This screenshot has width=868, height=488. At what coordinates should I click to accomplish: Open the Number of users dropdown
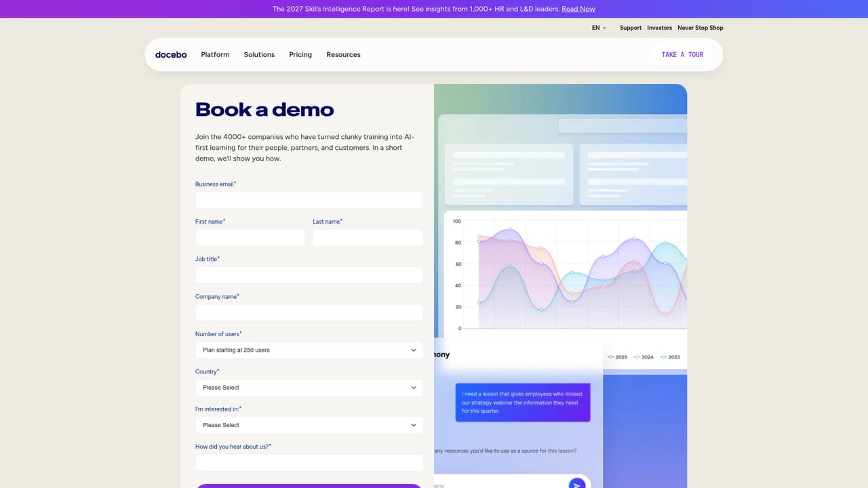(309, 350)
